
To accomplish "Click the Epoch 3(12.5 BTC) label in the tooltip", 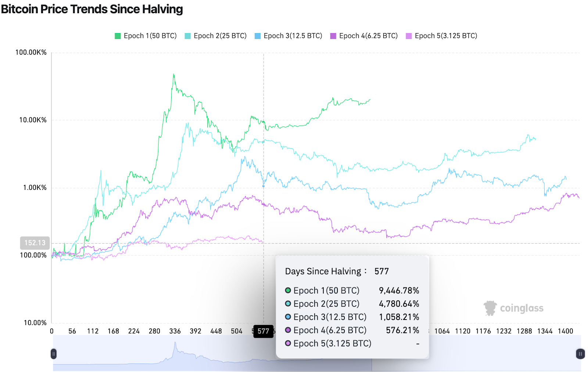I will pos(330,317).
